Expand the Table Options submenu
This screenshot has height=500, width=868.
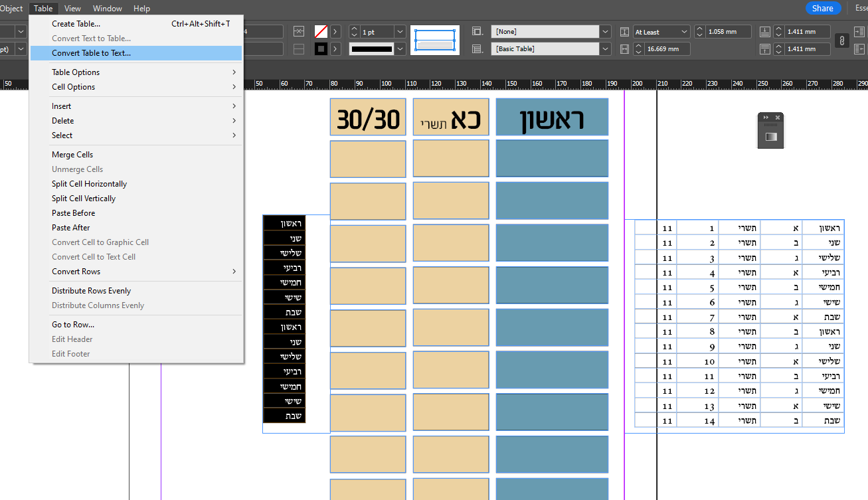(136, 72)
